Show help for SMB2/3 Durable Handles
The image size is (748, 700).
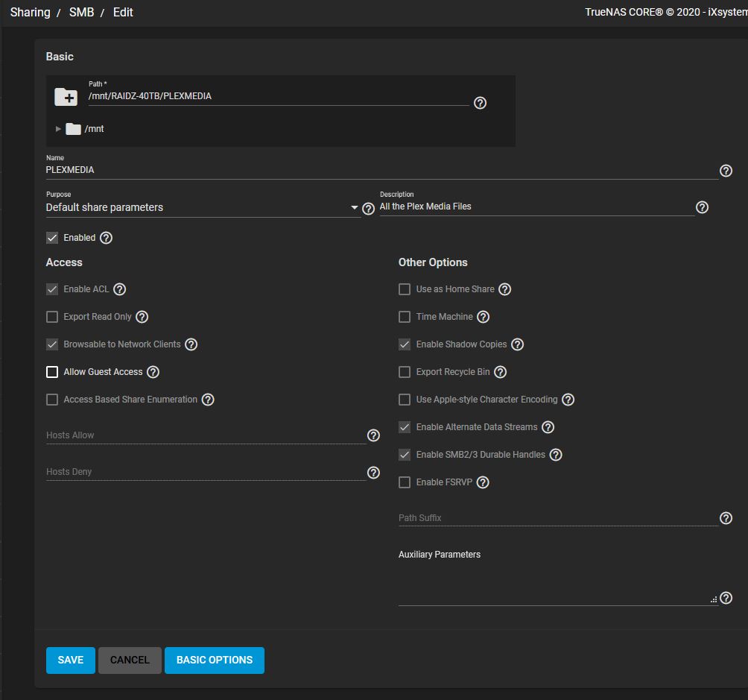[x=556, y=455]
